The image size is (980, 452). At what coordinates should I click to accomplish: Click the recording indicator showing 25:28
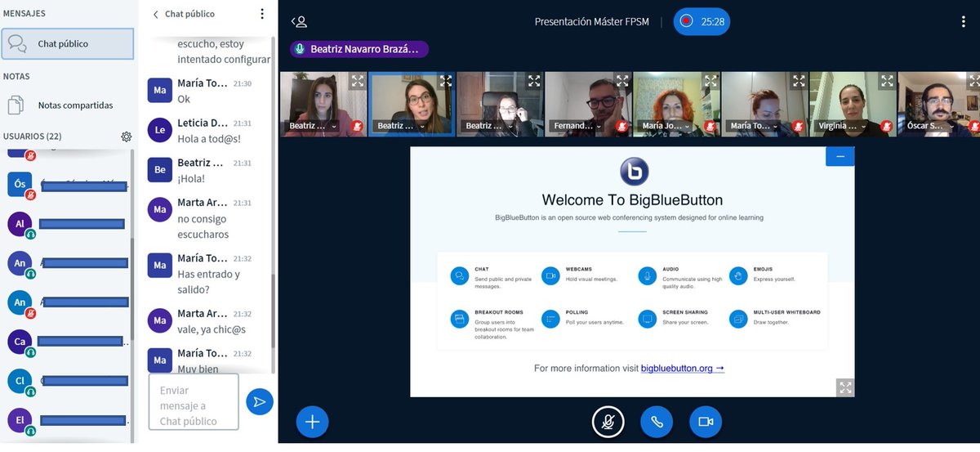702,21
